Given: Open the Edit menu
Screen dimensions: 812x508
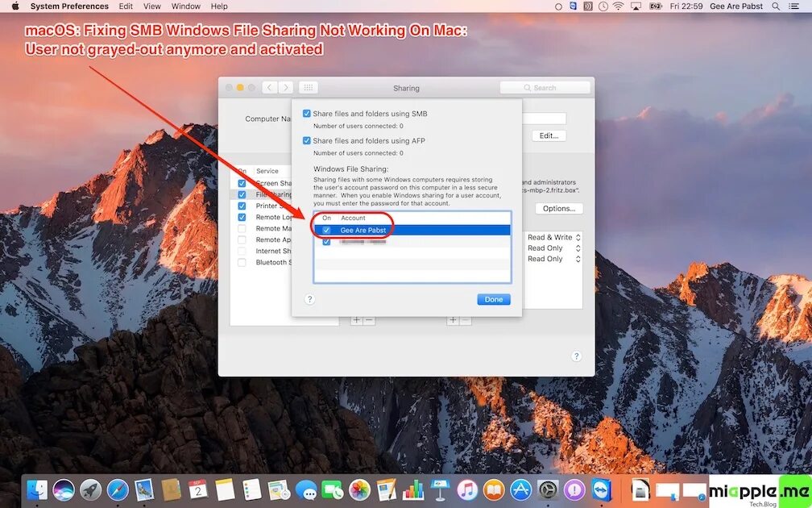Looking at the screenshot, I should [126, 6].
